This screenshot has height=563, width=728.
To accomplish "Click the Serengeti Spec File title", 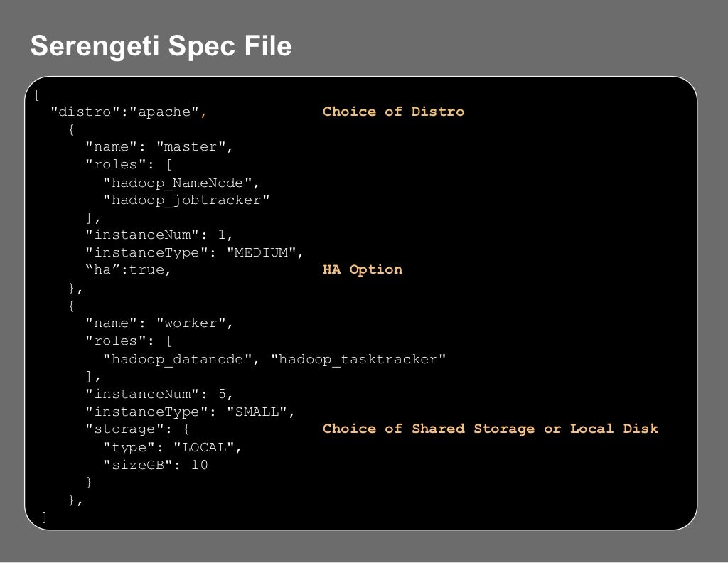I will coord(161,47).
